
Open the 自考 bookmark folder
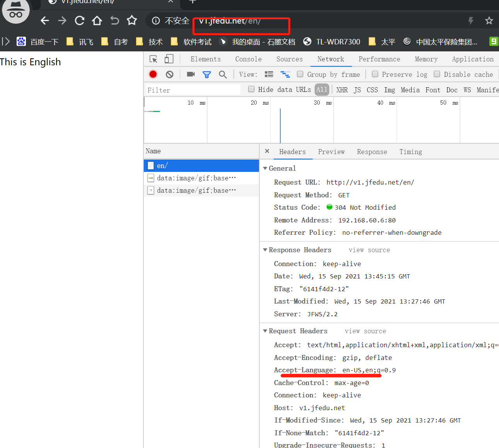[x=114, y=42]
